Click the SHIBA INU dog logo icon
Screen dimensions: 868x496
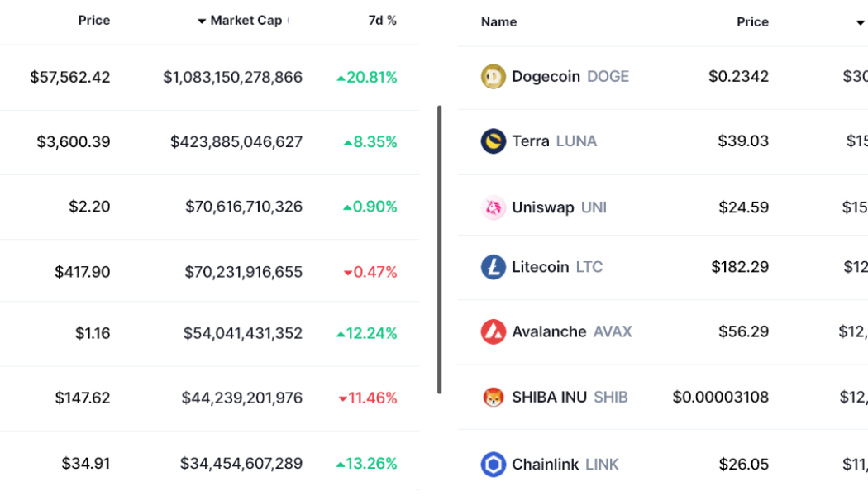pyautogui.click(x=494, y=398)
